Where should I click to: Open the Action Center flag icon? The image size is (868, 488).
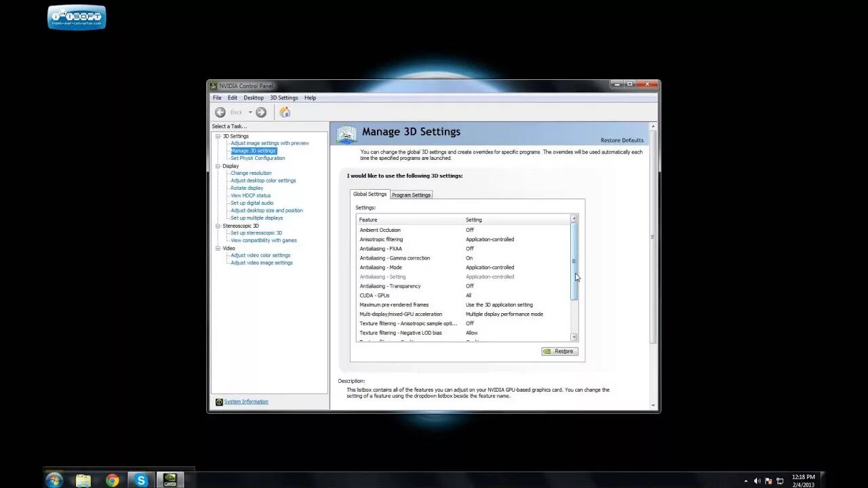(x=768, y=481)
